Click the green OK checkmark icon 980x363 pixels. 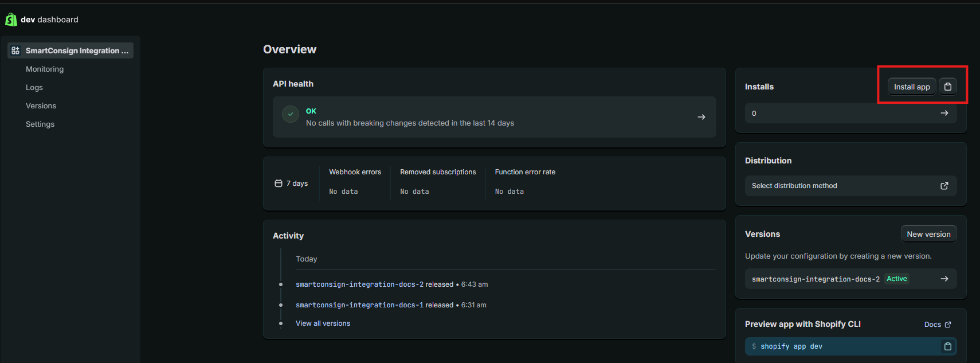[x=291, y=114]
